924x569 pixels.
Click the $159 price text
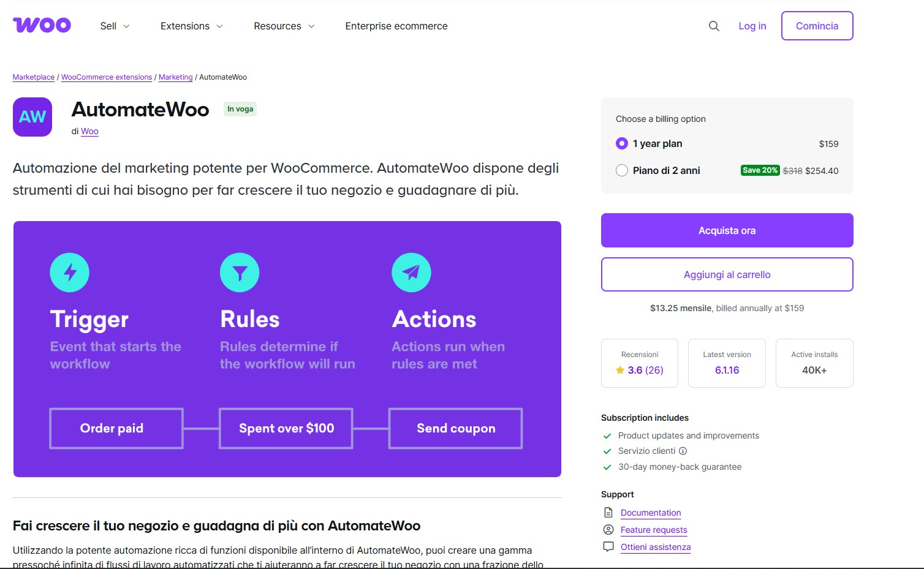click(828, 144)
